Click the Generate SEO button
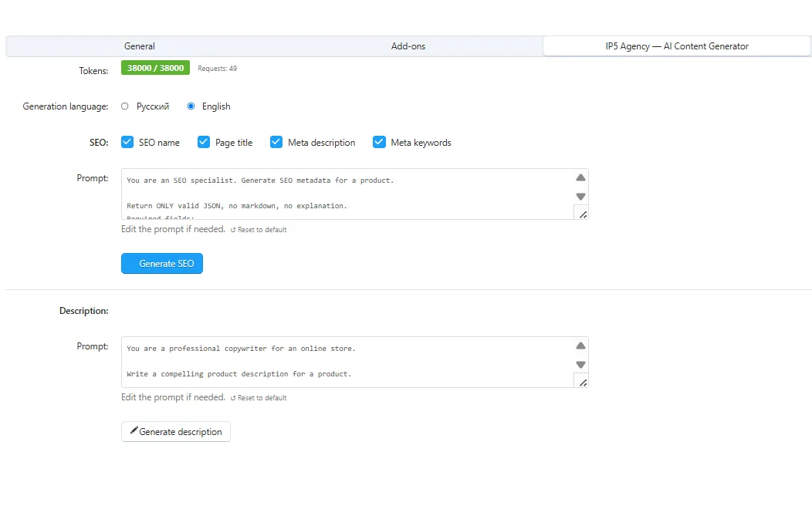The height and width of the screenshot is (506, 812). 162,263
